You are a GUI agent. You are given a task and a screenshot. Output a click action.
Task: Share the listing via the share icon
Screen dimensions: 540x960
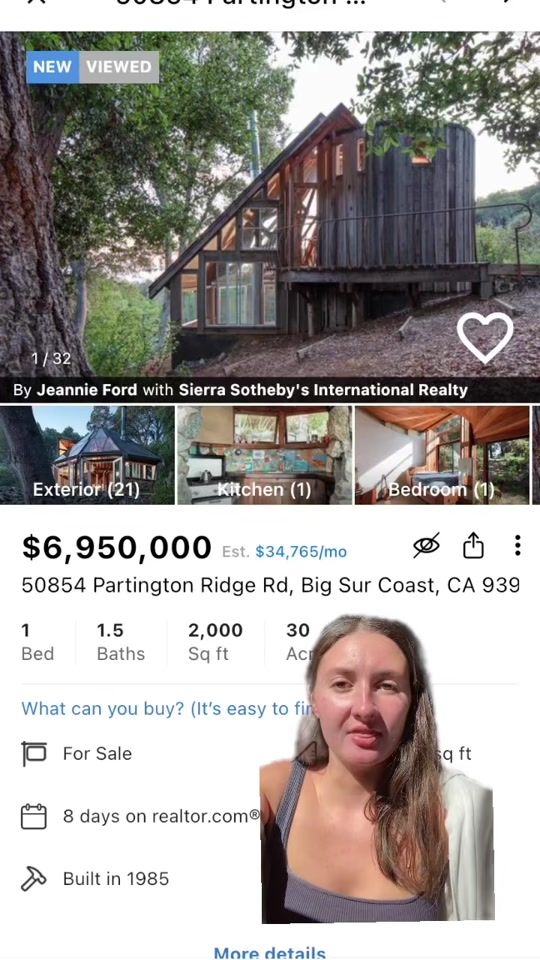pyautogui.click(x=473, y=545)
